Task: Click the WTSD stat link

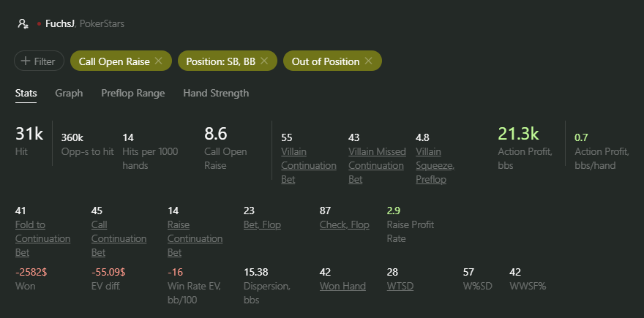Action: 400,286
